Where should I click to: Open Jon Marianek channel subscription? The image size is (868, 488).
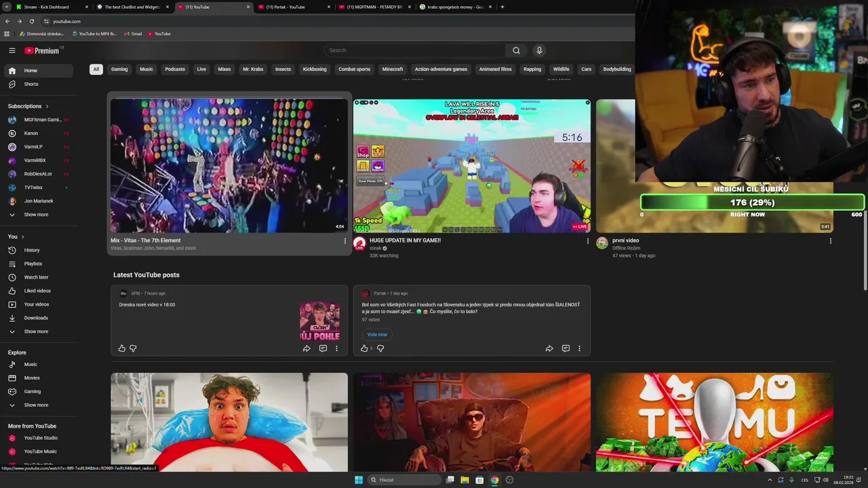click(x=38, y=201)
